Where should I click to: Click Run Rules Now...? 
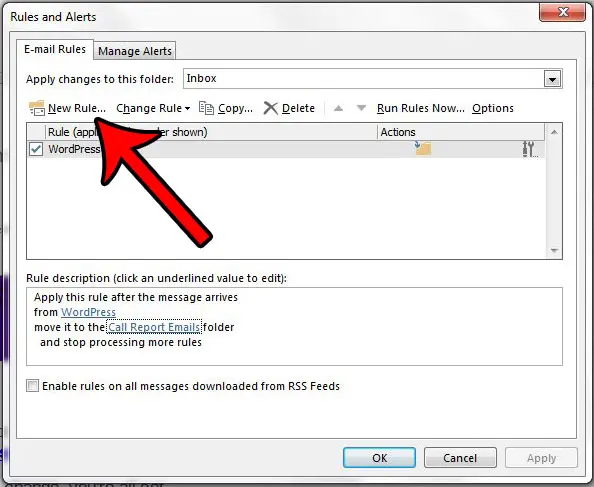click(x=420, y=108)
